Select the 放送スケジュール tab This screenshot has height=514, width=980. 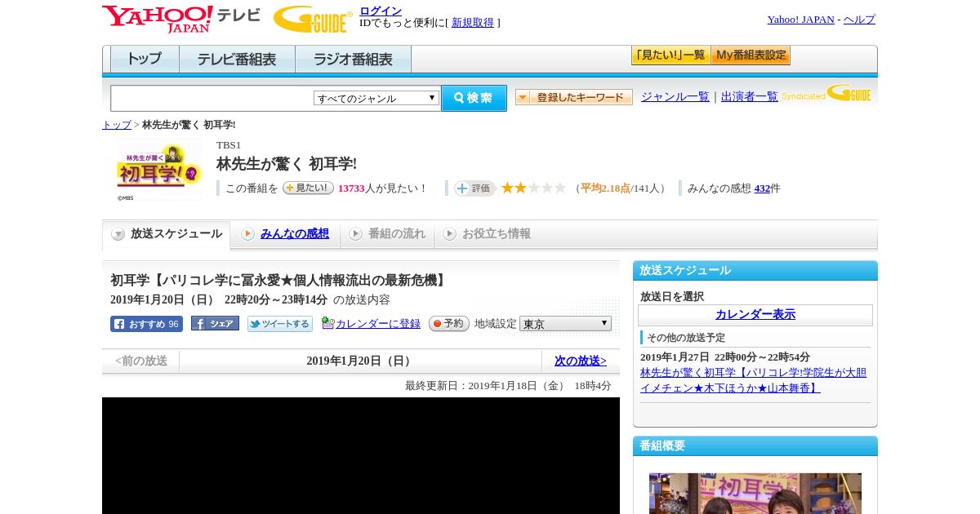(167, 234)
